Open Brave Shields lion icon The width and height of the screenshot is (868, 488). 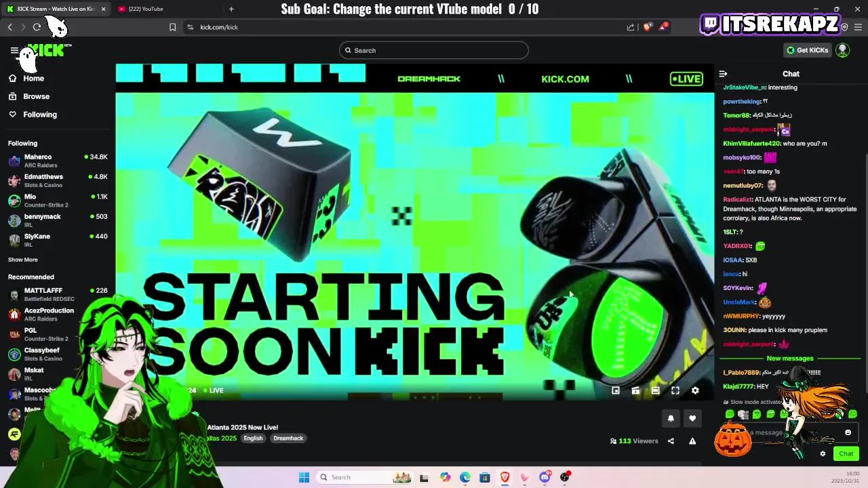(x=648, y=27)
